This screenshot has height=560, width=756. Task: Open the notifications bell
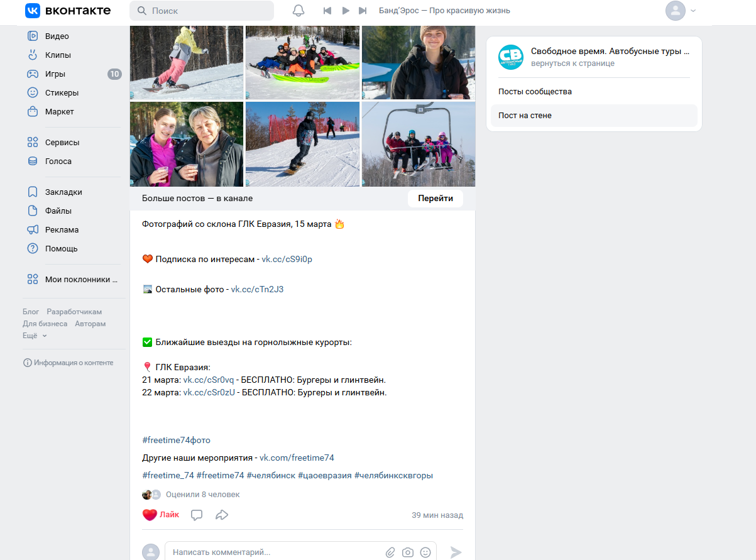click(299, 11)
